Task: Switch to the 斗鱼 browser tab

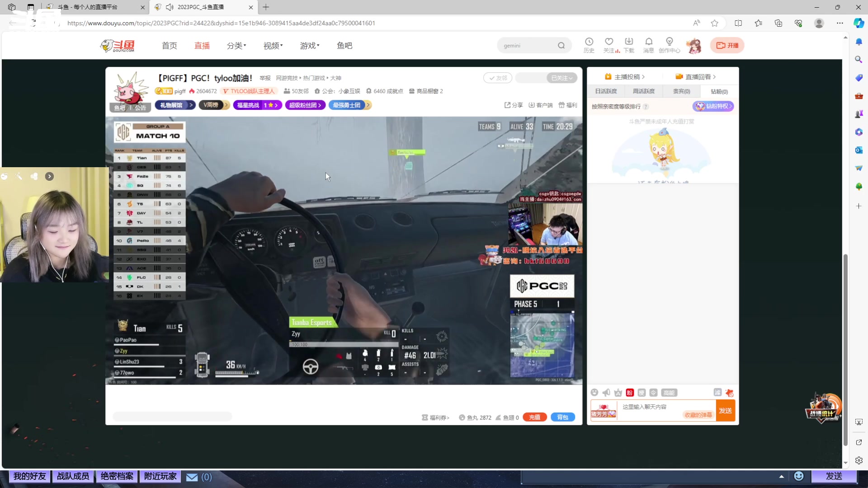Action: 95,7
